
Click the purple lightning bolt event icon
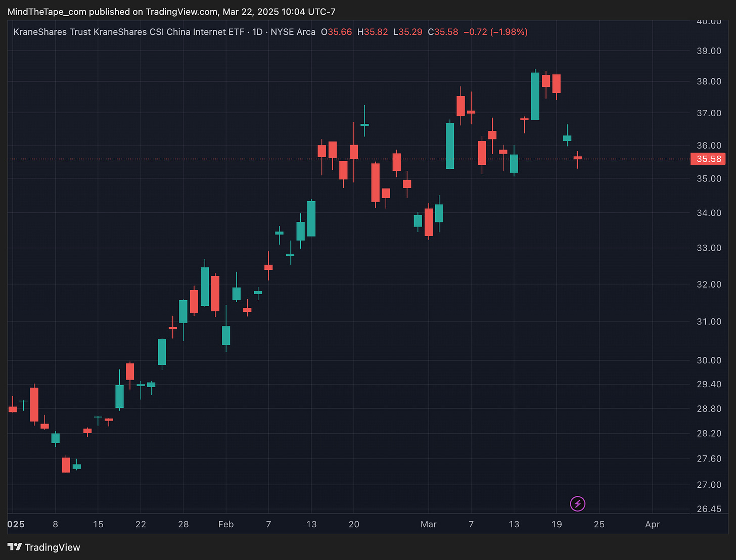coord(577,504)
